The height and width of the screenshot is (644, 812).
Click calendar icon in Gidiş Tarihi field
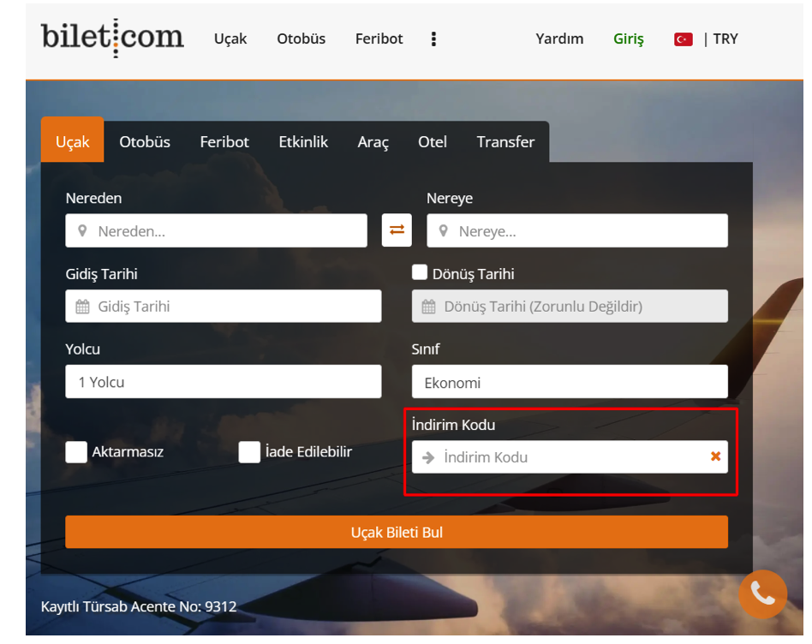[x=82, y=307]
